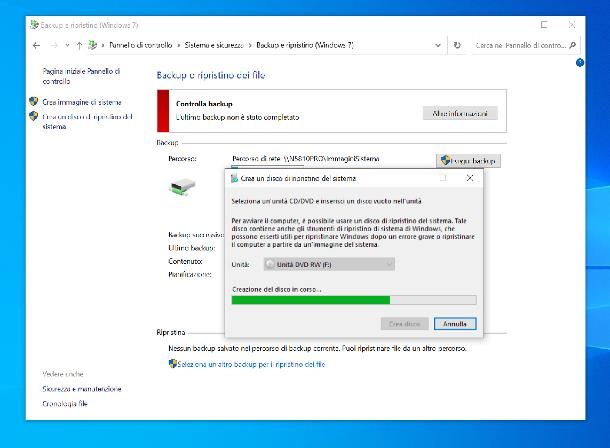This screenshot has height=448, width=610.
Task: Cancel disc creation with 'Annulla' button
Action: coord(455,324)
